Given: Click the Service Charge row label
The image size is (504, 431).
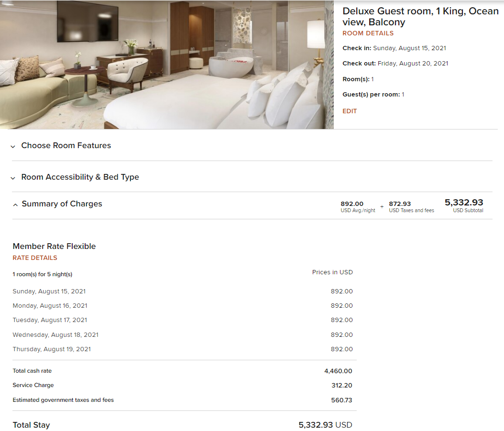Looking at the screenshot, I should coord(33,385).
